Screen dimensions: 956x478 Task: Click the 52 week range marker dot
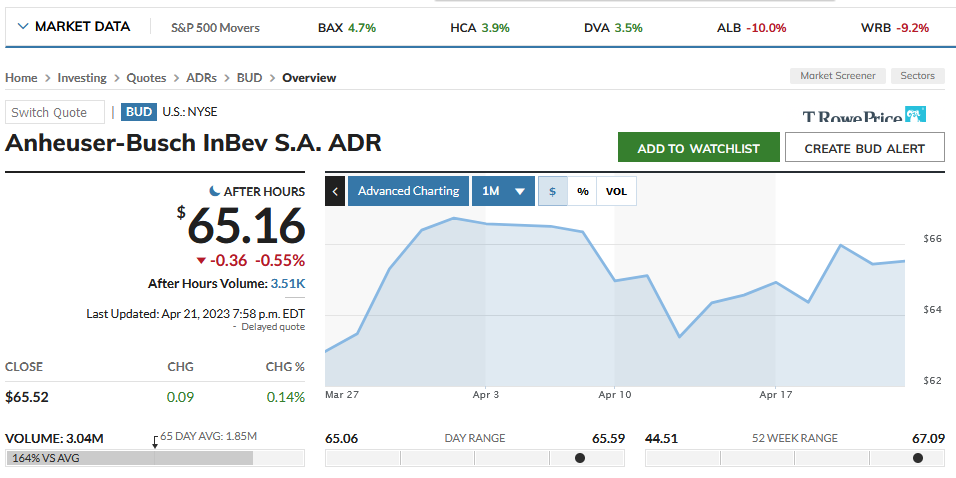(918, 458)
